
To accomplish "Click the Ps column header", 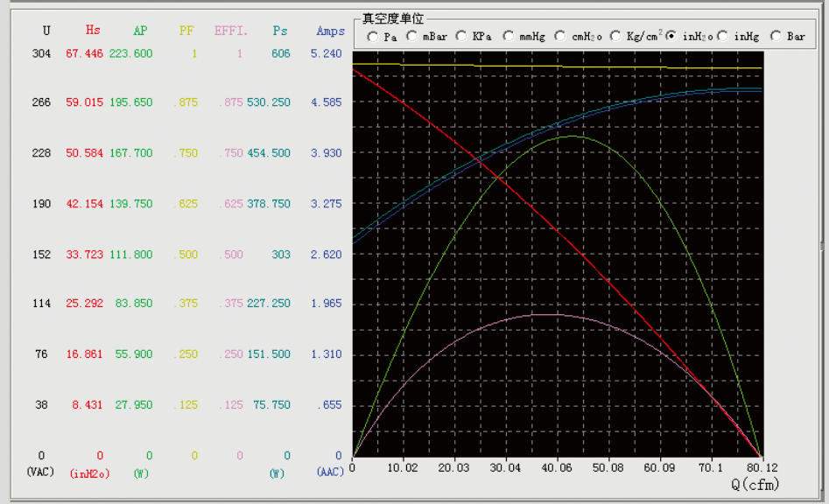I will tap(280, 31).
